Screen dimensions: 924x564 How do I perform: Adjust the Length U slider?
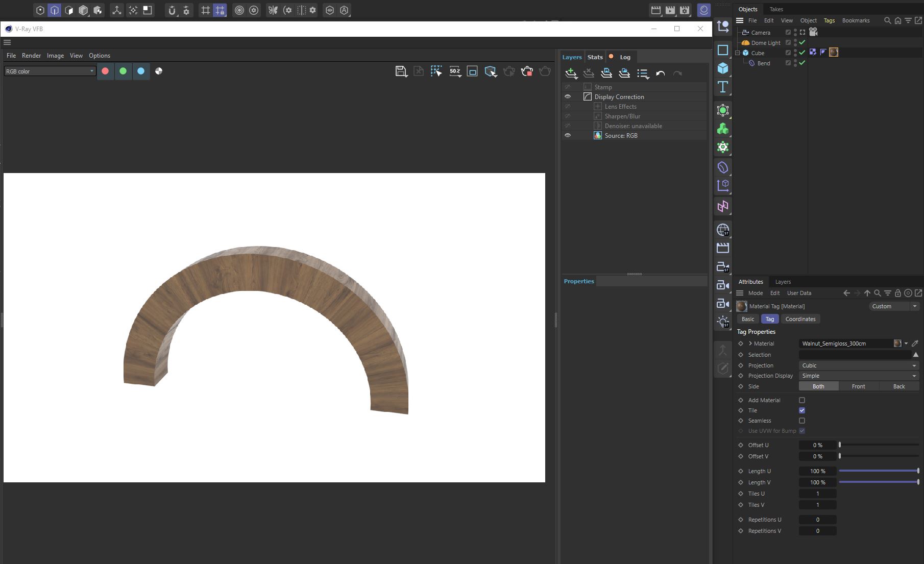pos(879,471)
